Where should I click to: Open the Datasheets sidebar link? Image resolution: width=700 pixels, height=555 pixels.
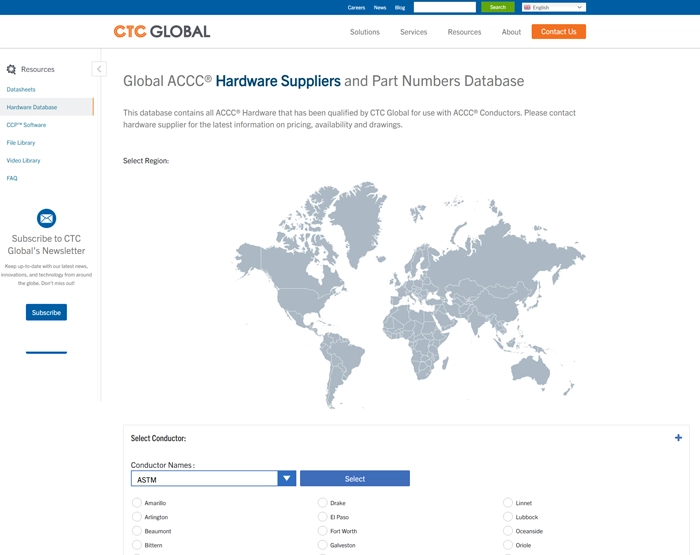21,90
